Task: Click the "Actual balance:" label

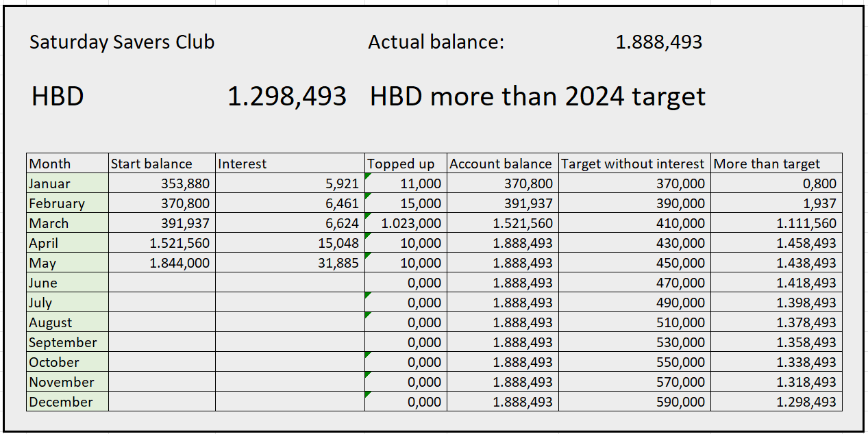Action: click(x=436, y=42)
